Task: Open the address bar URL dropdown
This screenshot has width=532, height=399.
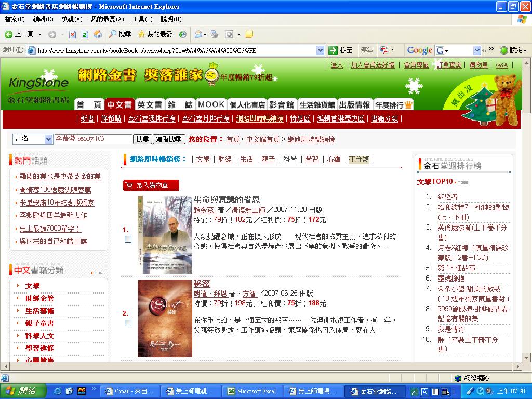Action: click(320, 50)
